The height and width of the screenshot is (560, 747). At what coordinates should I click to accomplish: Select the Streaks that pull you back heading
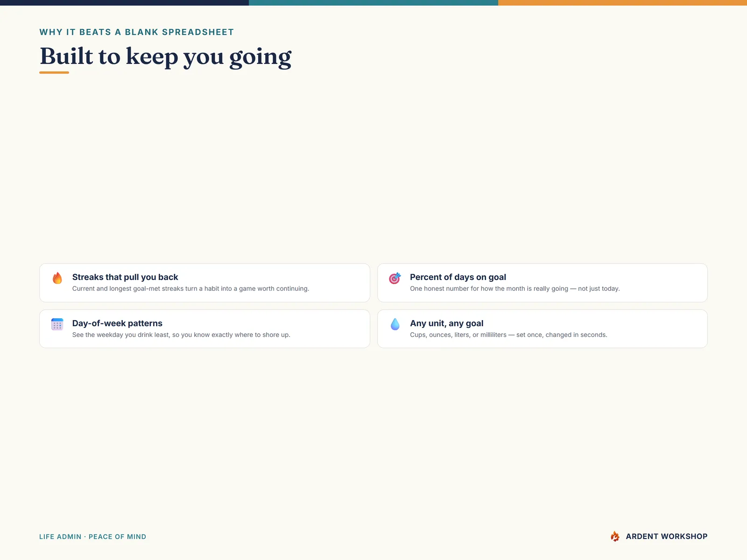(125, 277)
